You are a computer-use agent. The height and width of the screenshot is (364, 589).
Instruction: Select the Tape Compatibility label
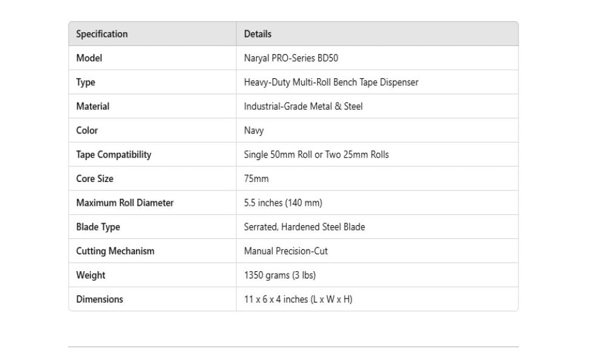[114, 155]
